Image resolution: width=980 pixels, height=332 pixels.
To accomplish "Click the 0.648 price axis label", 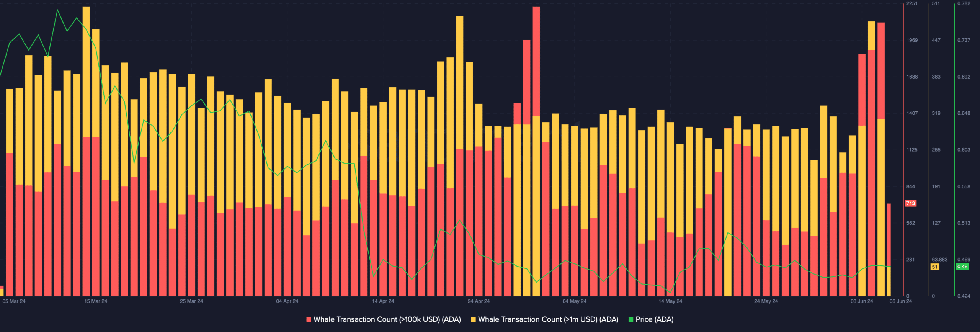I will [964, 113].
